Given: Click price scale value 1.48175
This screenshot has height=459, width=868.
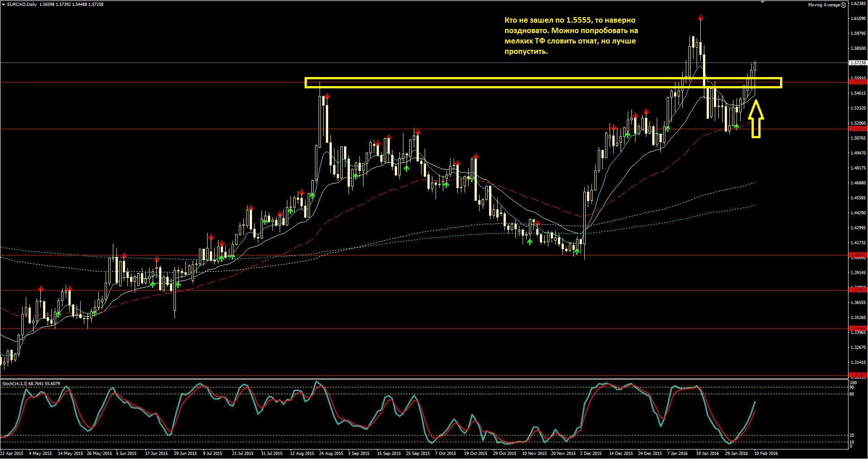Looking at the screenshot, I should (x=859, y=168).
